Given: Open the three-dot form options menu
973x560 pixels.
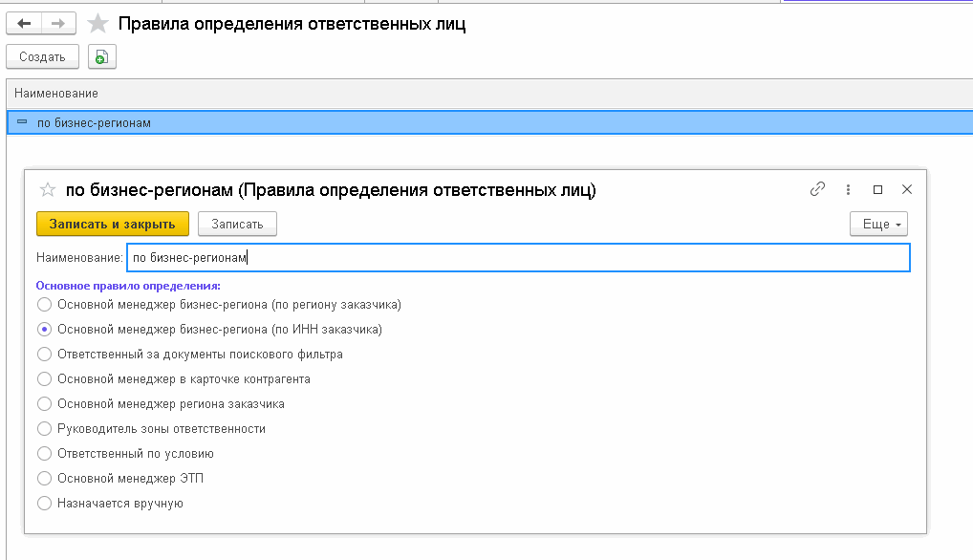Looking at the screenshot, I should [848, 190].
